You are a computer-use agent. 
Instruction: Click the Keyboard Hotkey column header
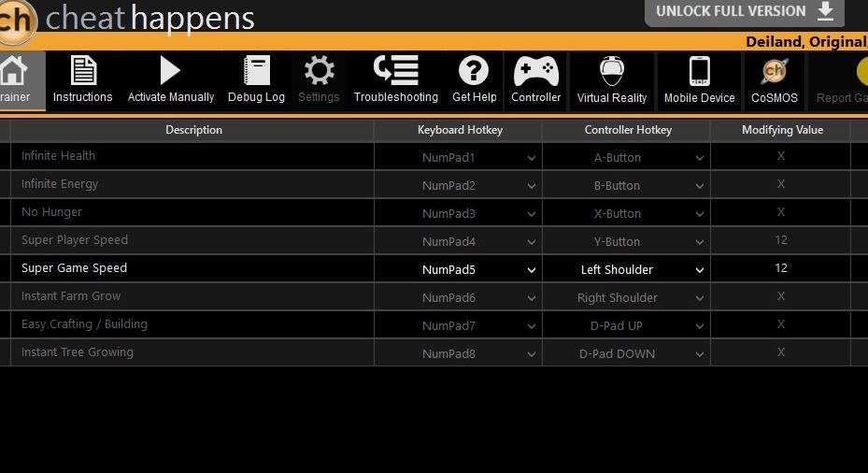pyautogui.click(x=460, y=130)
